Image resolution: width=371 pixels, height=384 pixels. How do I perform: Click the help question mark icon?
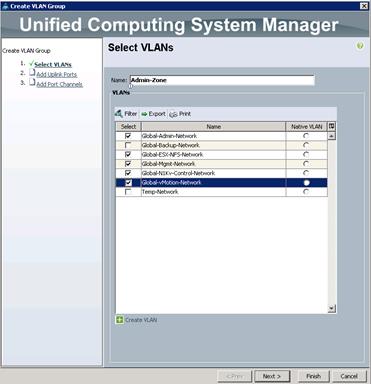click(x=360, y=46)
